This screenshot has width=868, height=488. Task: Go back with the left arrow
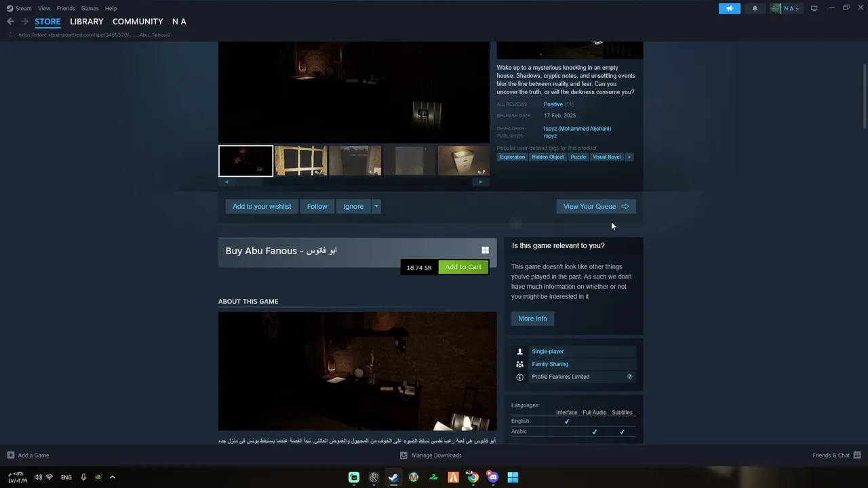click(x=10, y=22)
